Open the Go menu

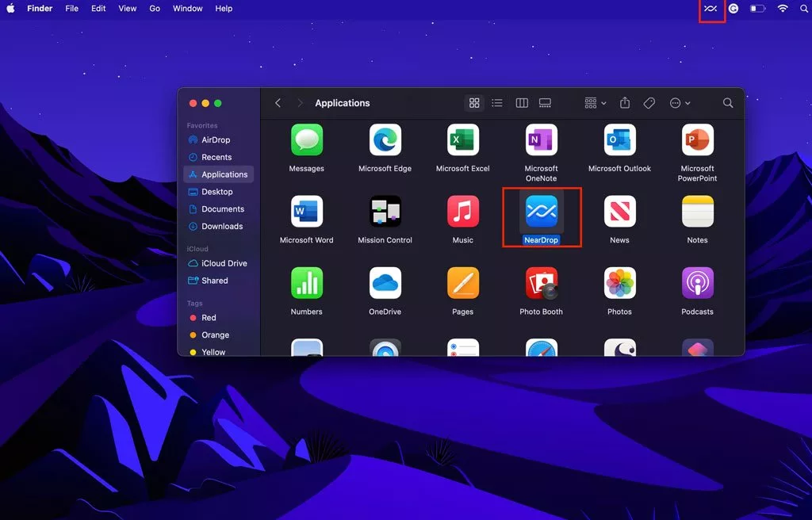[x=155, y=9]
